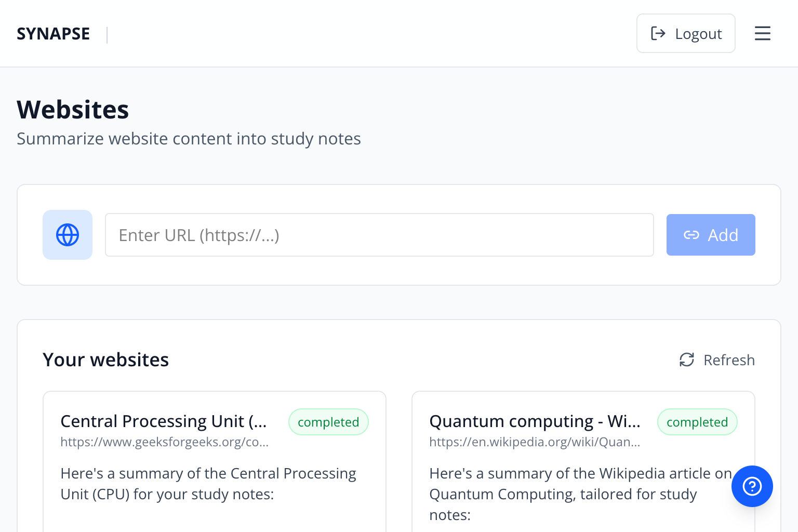Click the chain link icon in Add
The image size is (798, 532).
click(691, 235)
